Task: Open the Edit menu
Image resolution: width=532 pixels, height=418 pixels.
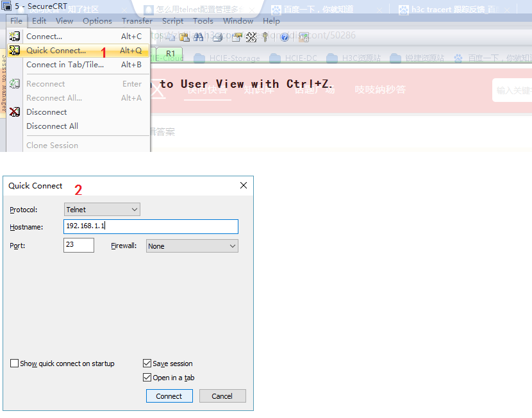Action: 39,21
